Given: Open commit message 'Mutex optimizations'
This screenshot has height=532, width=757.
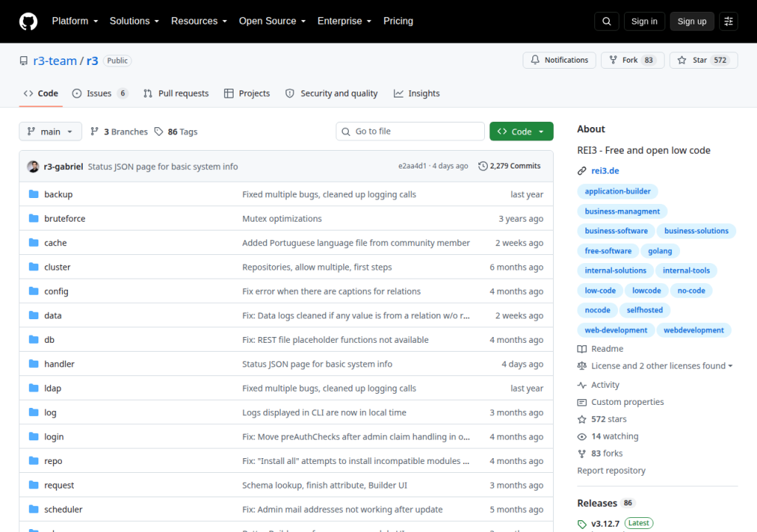Looking at the screenshot, I should click(x=282, y=219).
